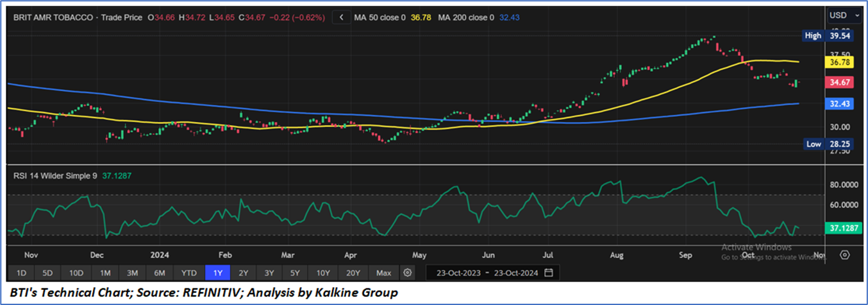The image size is (868, 305).
Task: Open the calendar date picker icon
Action: (548, 273)
